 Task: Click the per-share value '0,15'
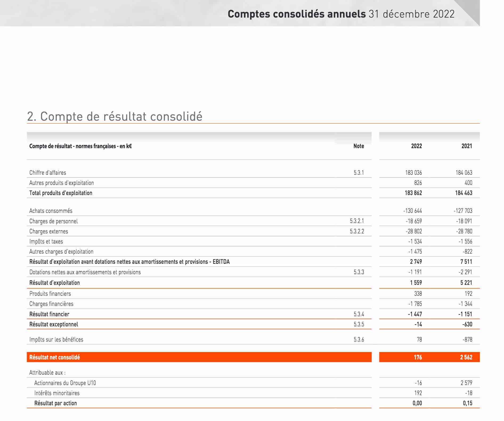coord(468,403)
